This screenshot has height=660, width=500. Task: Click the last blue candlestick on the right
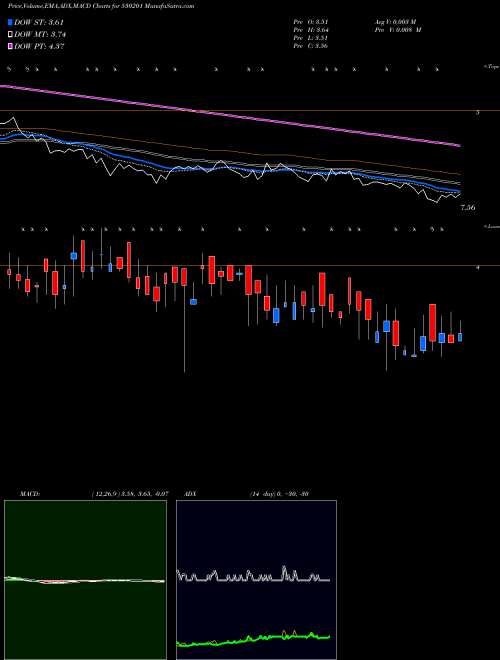460,337
